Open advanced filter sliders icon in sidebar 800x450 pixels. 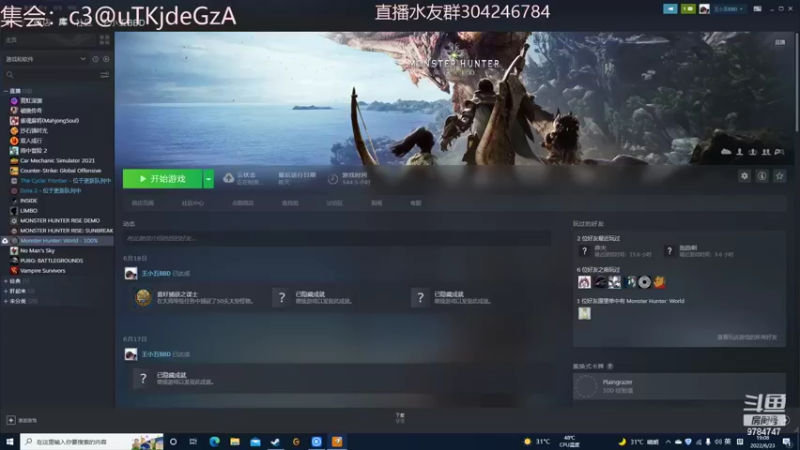105,75
